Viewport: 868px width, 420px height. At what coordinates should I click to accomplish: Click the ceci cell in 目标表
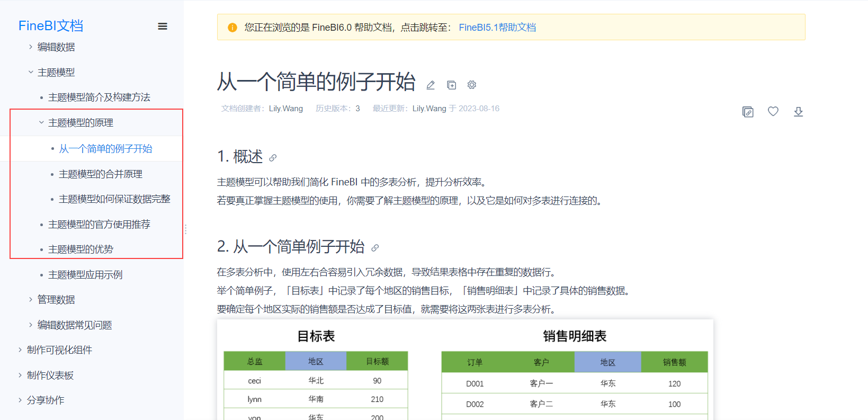point(255,381)
